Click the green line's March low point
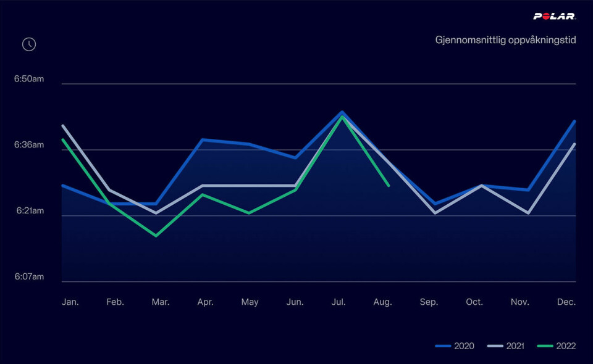 pyautogui.click(x=156, y=236)
